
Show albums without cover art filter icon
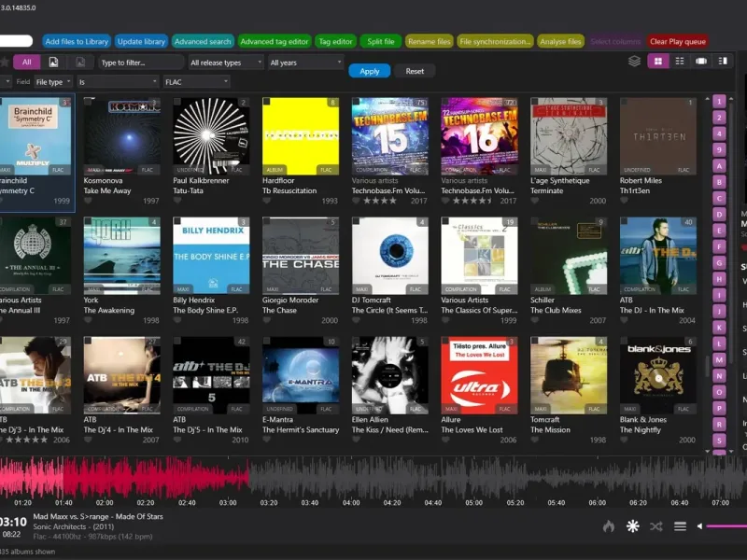point(80,62)
